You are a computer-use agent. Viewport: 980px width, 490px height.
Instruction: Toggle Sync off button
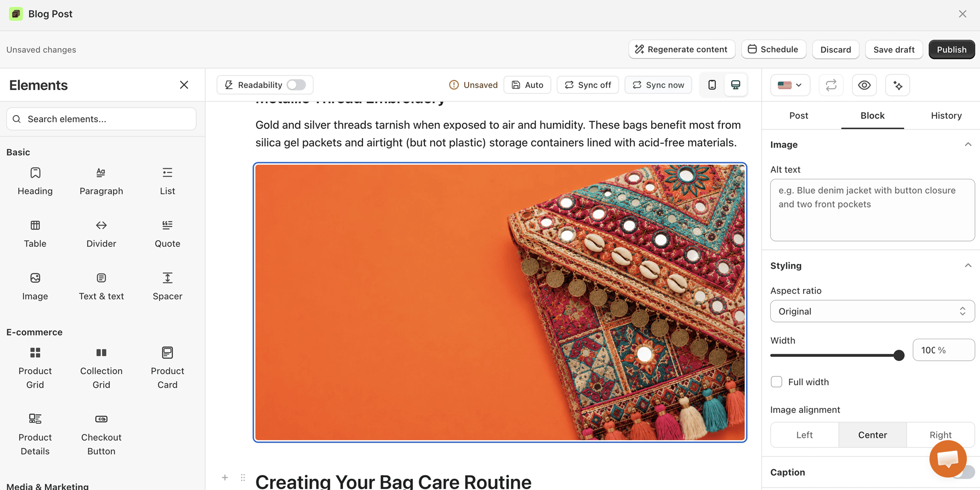[x=588, y=85]
